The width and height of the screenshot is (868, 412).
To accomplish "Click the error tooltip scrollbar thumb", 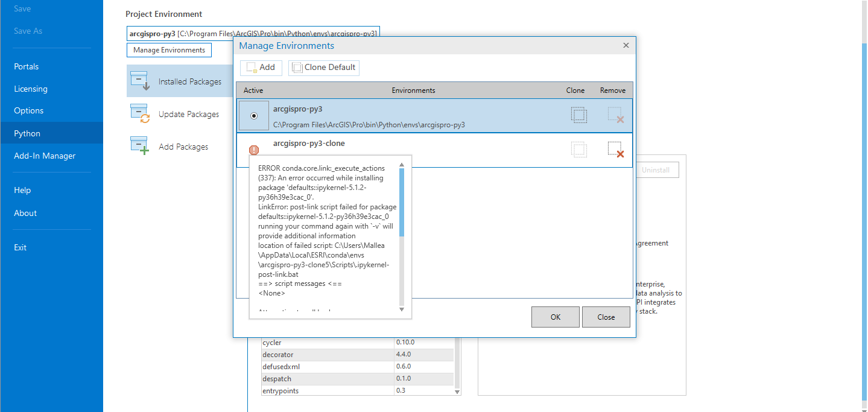I will click(402, 201).
